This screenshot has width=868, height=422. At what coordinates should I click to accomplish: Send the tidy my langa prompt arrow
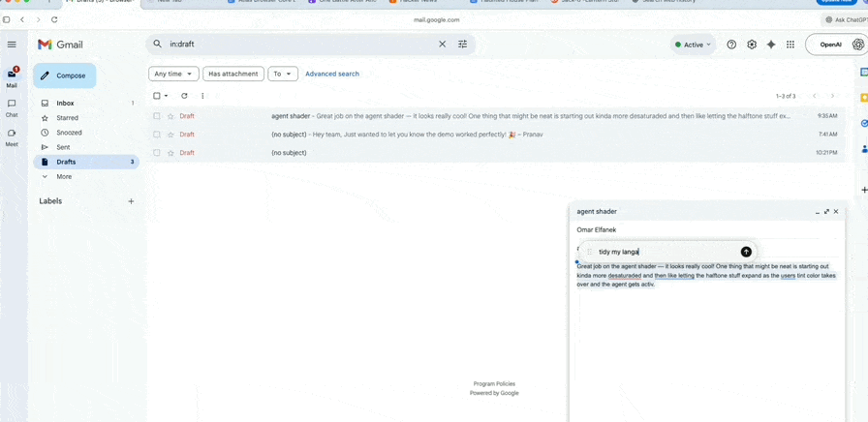[x=746, y=252]
